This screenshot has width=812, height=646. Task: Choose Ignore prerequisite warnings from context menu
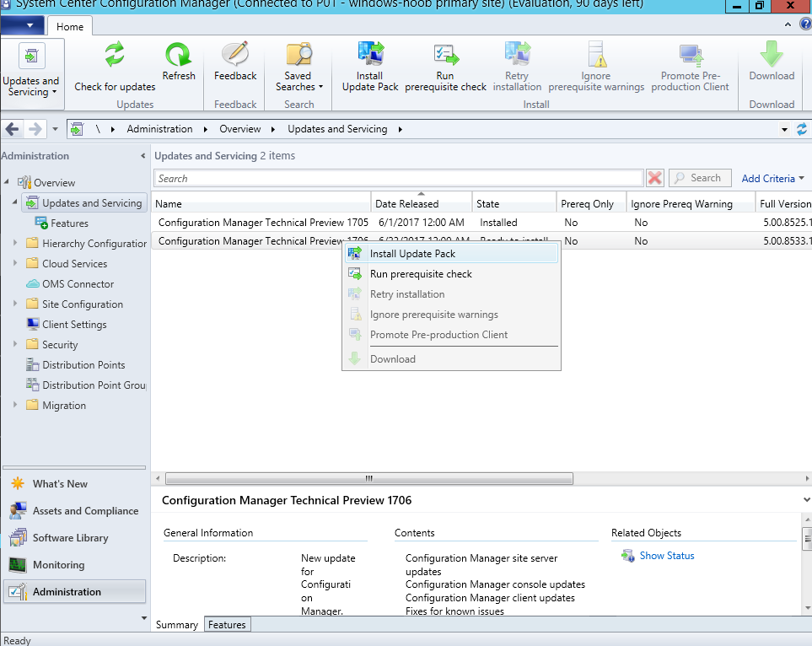coord(451,315)
